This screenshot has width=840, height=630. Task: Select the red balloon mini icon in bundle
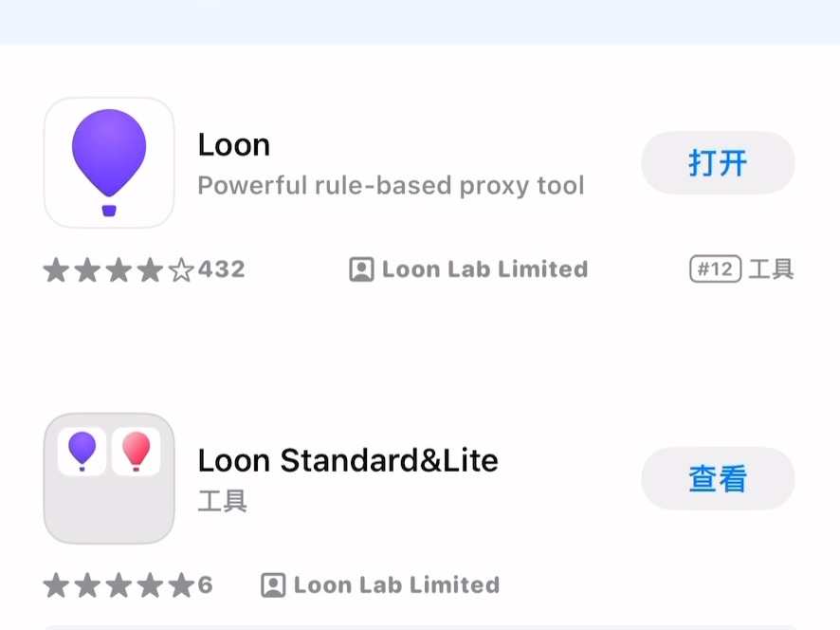(137, 452)
